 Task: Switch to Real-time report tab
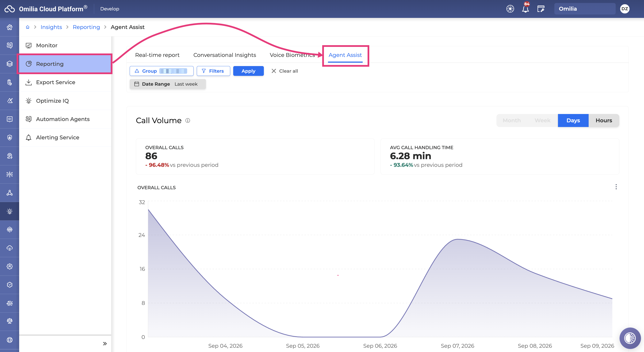[x=157, y=55]
